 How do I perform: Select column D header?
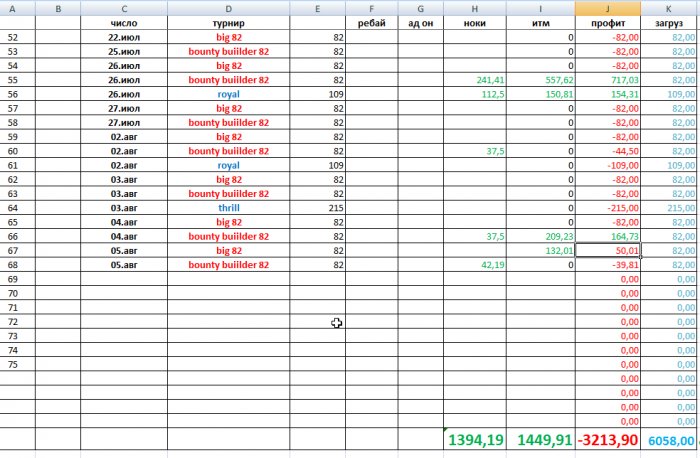[229, 8]
